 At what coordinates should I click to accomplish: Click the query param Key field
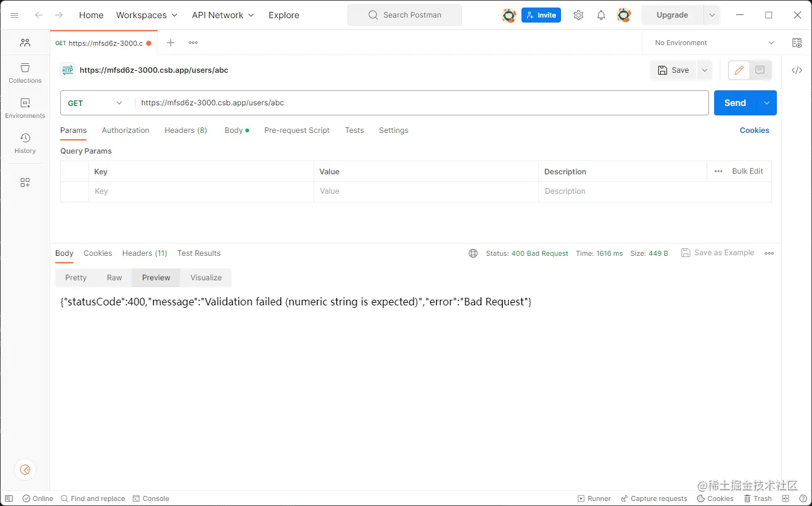201,191
